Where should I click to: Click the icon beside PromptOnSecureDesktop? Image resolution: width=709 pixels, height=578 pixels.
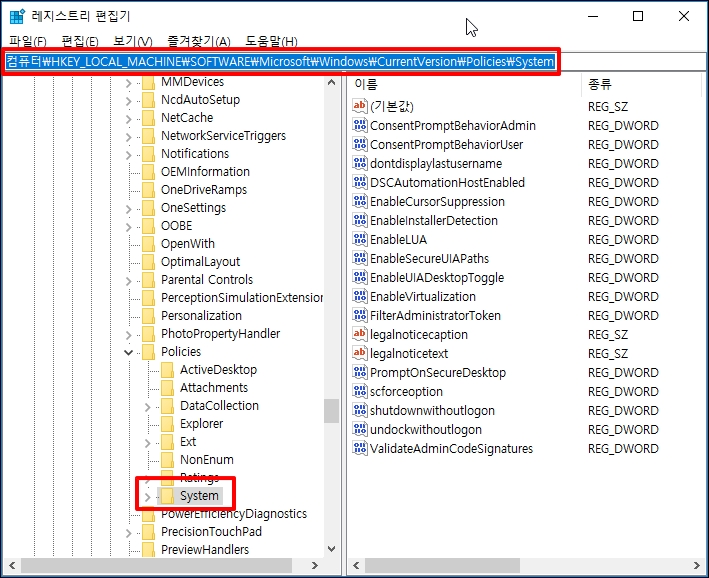(360, 372)
